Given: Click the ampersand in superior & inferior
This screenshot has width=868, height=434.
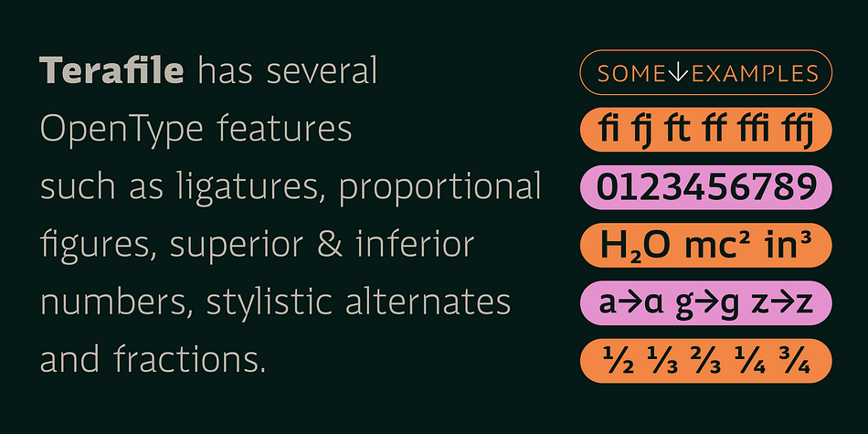Looking at the screenshot, I should (330, 244).
